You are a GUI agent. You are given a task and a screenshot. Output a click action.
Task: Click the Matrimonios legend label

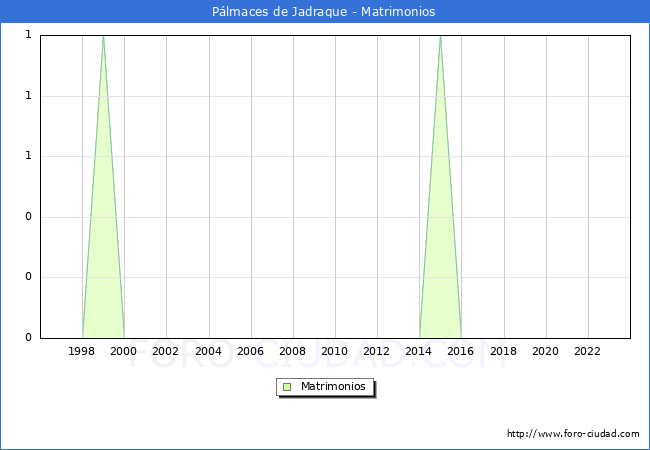333,386
